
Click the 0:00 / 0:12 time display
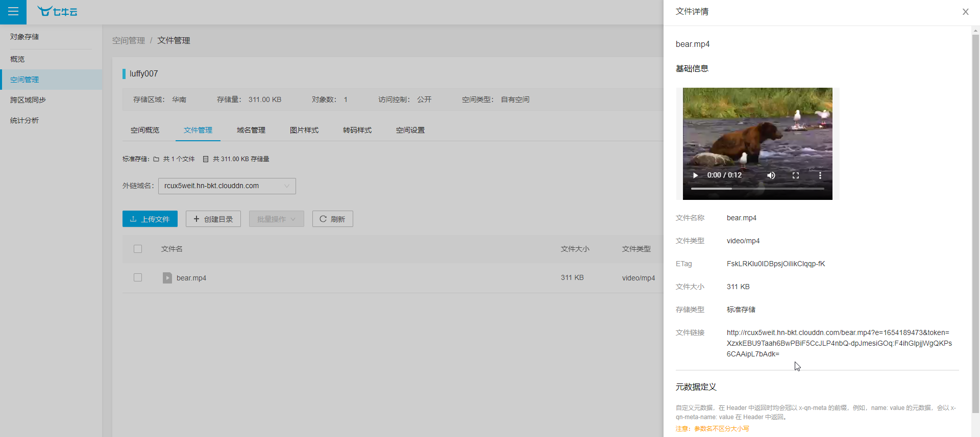[x=724, y=175]
